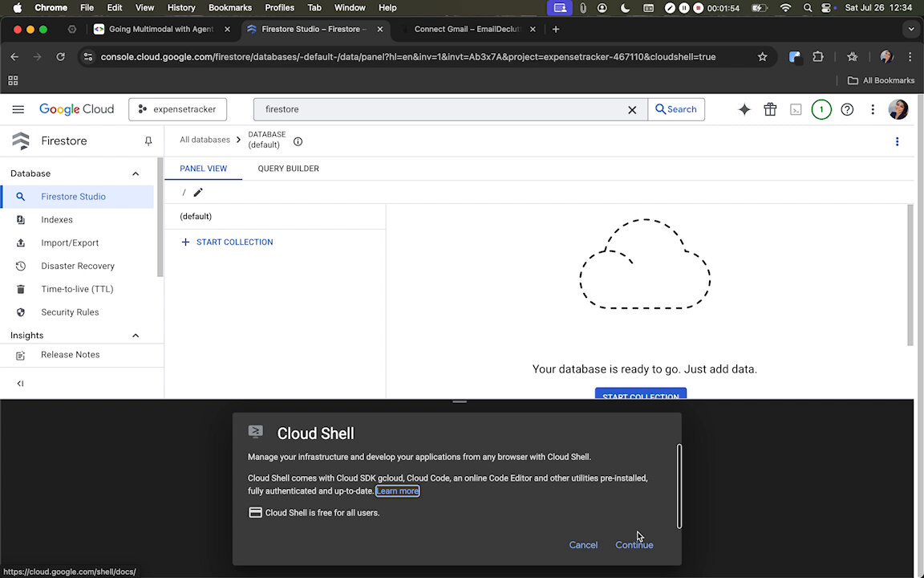Viewport: 924px width, 578px height.
Task: Open Spotlight search in menu bar
Action: point(808,8)
